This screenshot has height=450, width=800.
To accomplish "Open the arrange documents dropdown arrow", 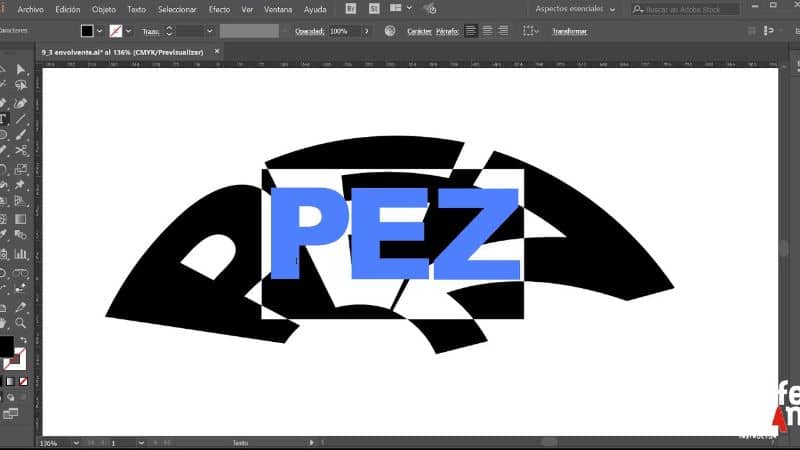I will [x=409, y=8].
